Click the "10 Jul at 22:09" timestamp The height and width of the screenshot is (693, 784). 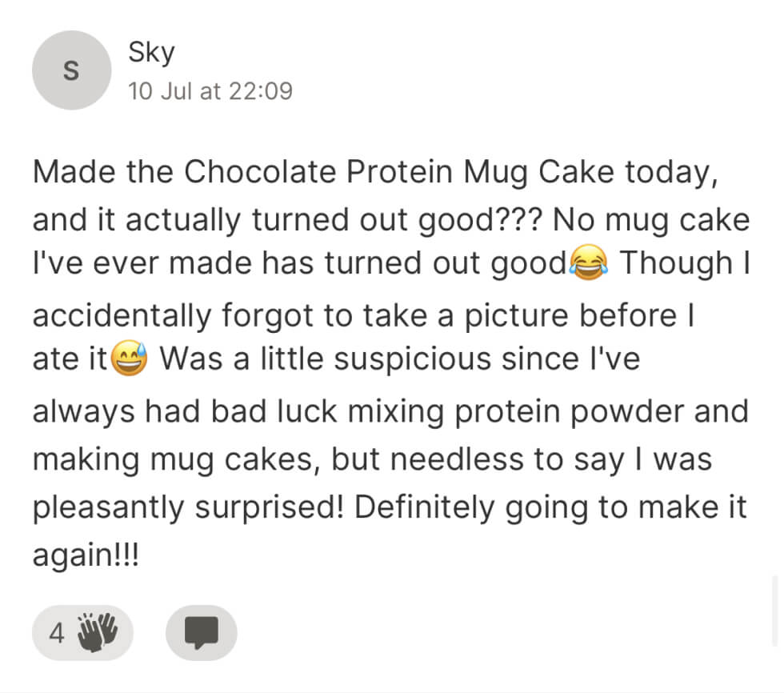(210, 91)
